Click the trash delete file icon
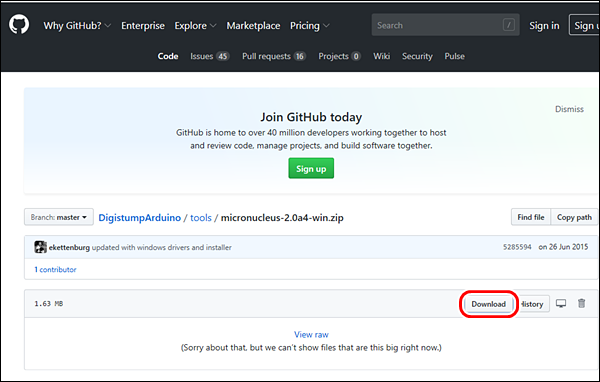The height and width of the screenshot is (382, 600). [x=582, y=303]
